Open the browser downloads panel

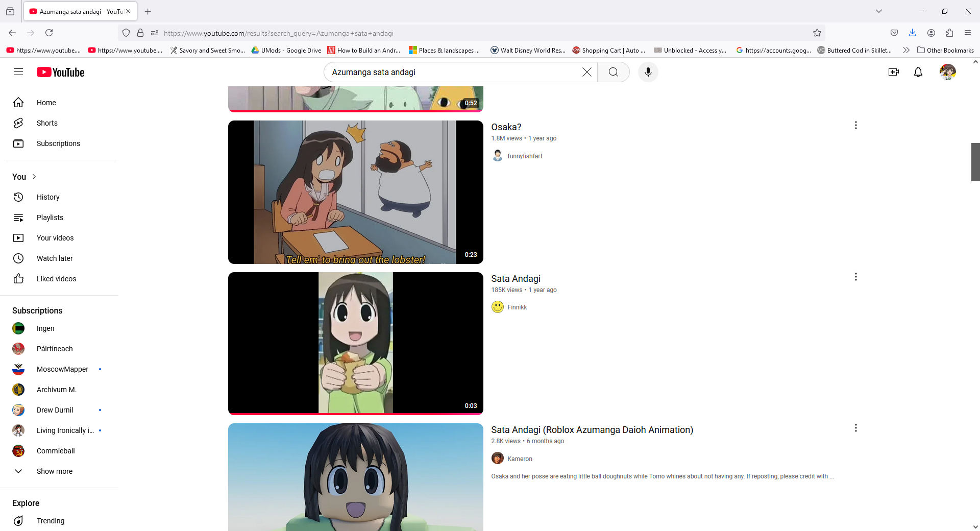(913, 33)
